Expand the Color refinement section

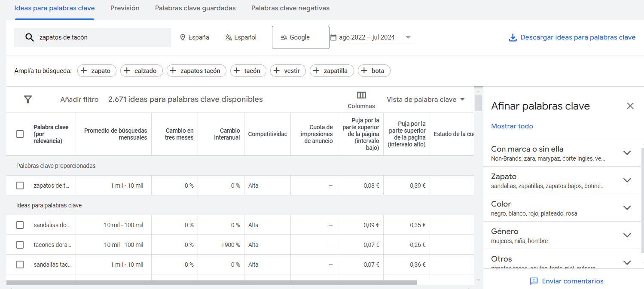click(627, 208)
